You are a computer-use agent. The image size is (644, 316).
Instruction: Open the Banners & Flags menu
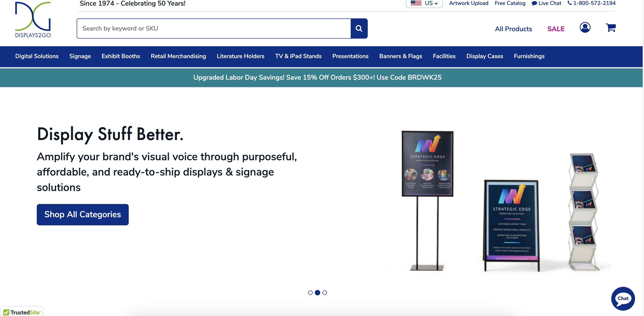pyautogui.click(x=400, y=56)
